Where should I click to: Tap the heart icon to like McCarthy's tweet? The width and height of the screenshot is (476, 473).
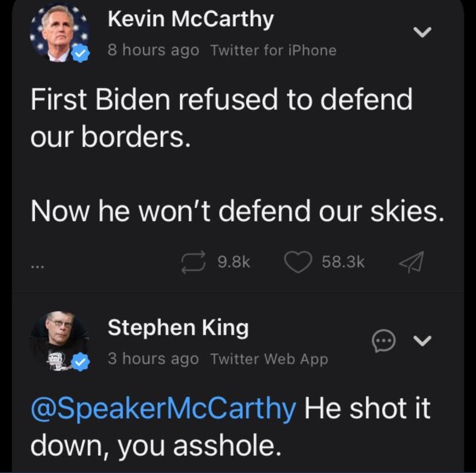pyautogui.click(x=298, y=262)
